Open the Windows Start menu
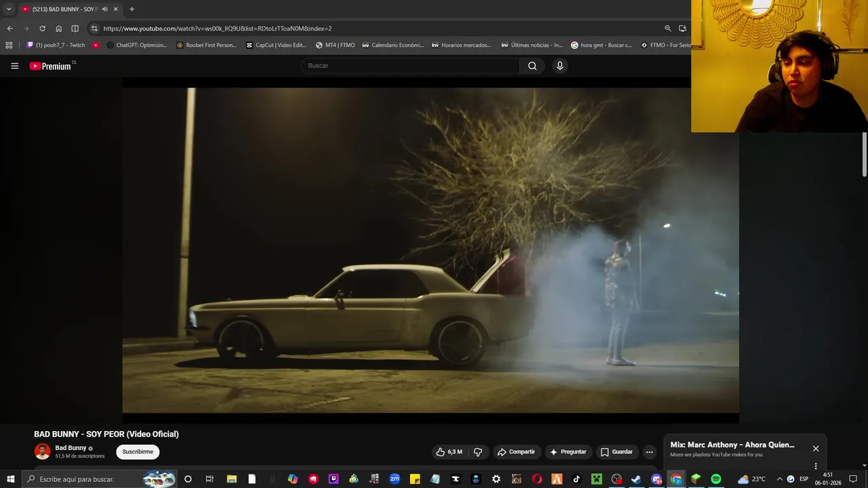Screen dimensions: 868x488 click(10, 479)
